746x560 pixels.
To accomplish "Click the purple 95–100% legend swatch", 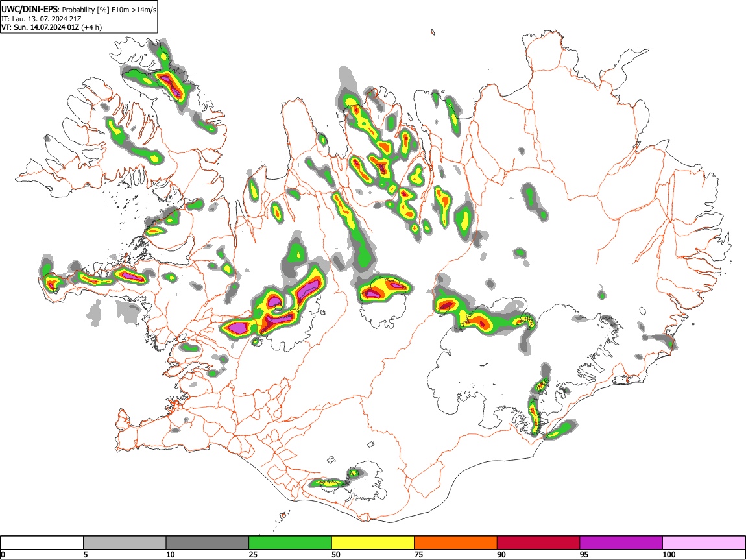I will click(621, 542).
